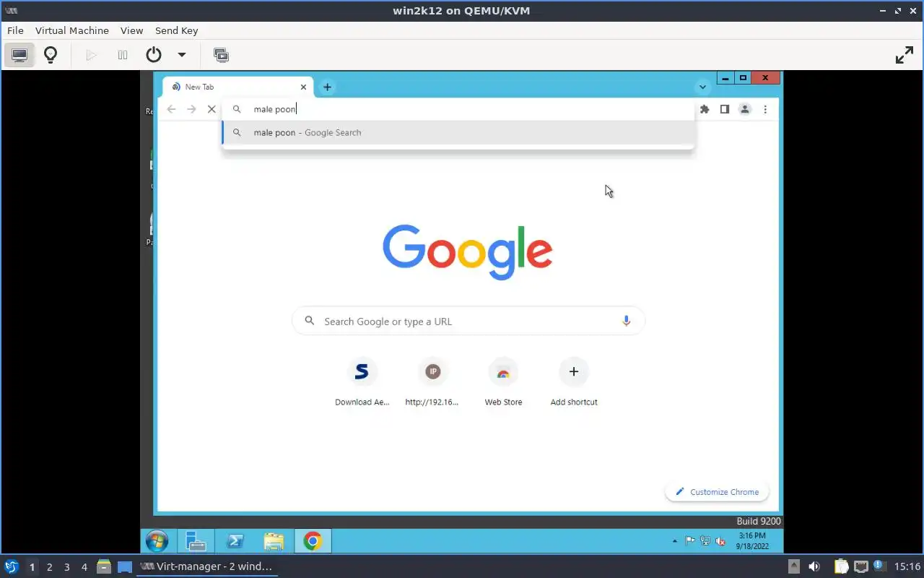This screenshot has width=924, height=578.
Task: Click the Search Google or type a URL box
Action: 468,322
